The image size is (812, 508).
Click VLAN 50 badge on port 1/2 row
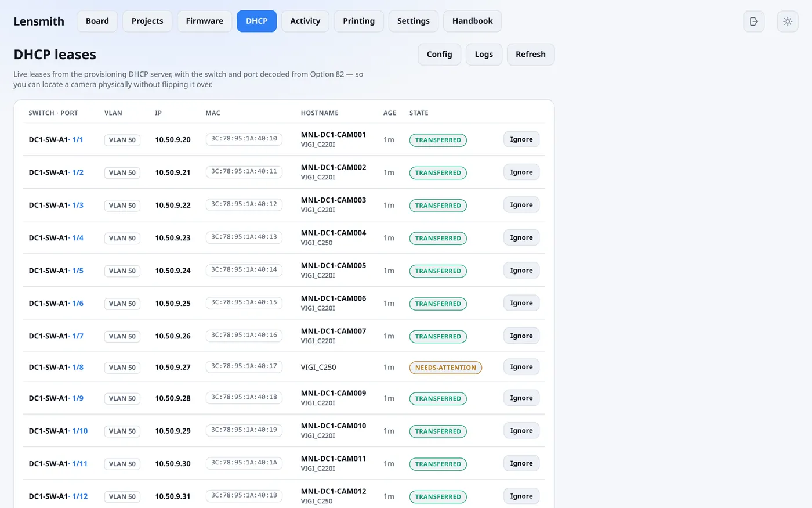pyautogui.click(x=122, y=173)
